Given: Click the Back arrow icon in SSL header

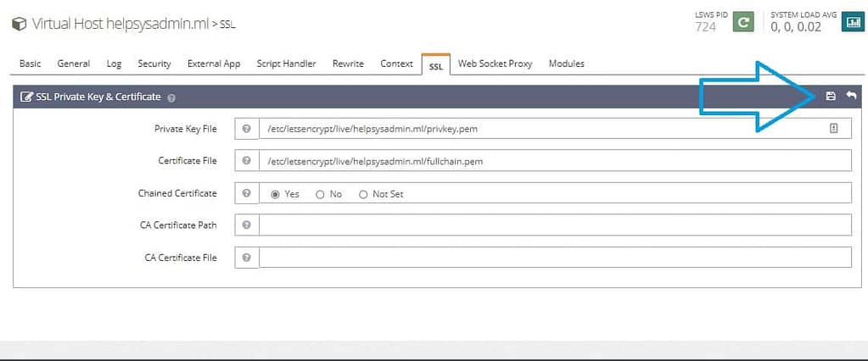Looking at the screenshot, I should coord(851,97).
